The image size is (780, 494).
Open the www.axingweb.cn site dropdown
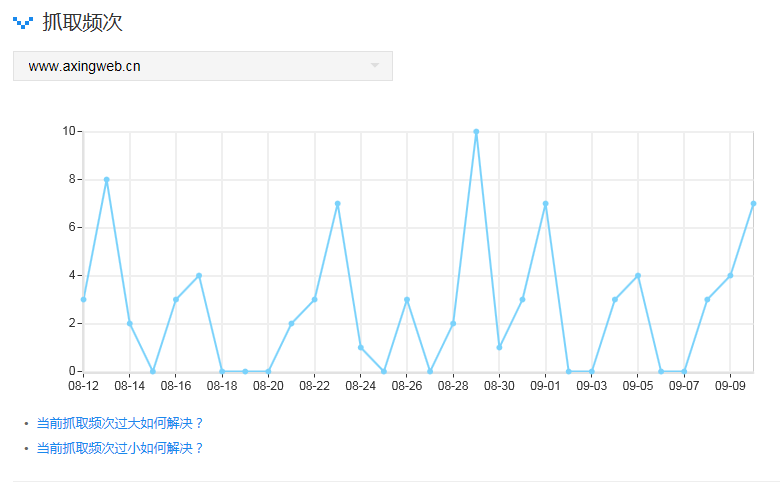203,66
